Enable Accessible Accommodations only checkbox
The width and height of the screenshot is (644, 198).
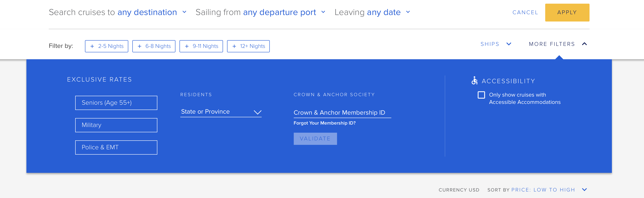click(x=481, y=95)
